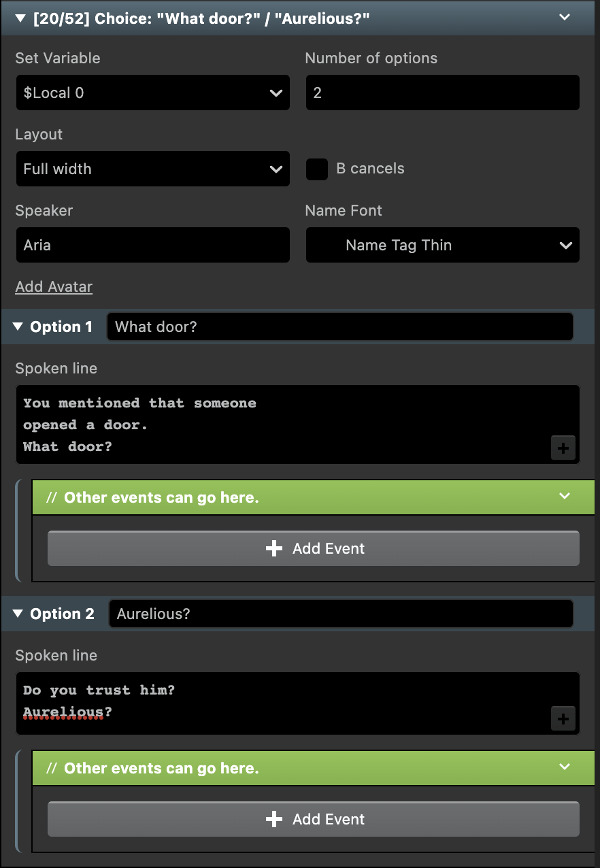This screenshot has width=600, height=868.
Task: Click the Option 2 text field "Aurelious?"
Action: pos(341,614)
